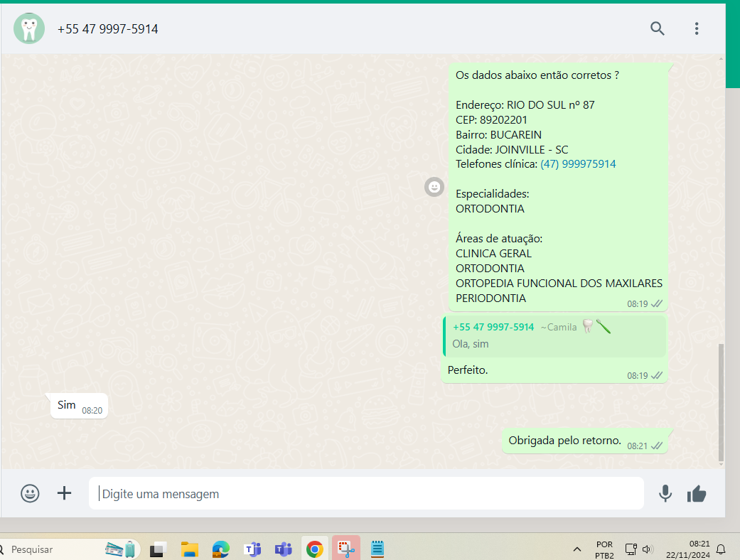Launch Microsoft Edge from the taskbar
Viewport: 740px width, 560px height.
220,549
